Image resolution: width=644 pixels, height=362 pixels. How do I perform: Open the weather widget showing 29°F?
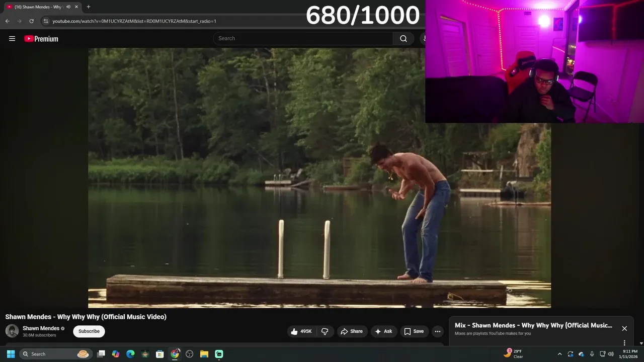coord(513,354)
